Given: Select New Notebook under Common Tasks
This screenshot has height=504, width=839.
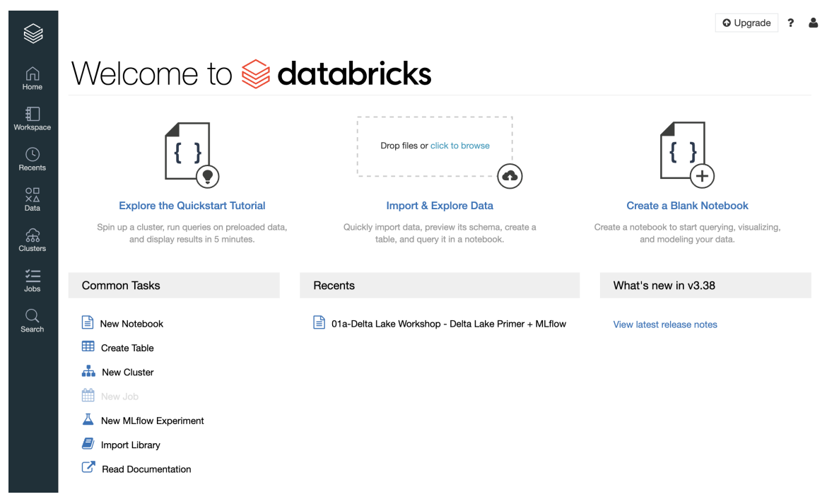Looking at the screenshot, I should click(x=131, y=324).
